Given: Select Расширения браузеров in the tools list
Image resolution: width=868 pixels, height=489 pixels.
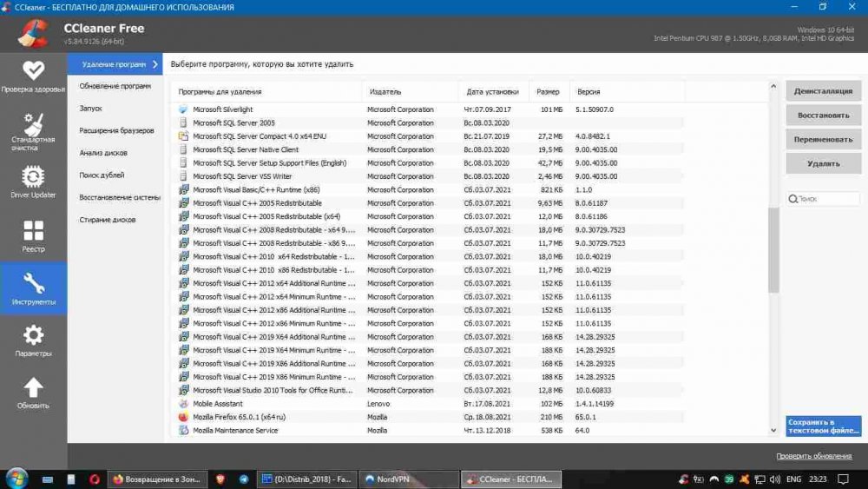Looking at the screenshot, I should pos(116,131).
